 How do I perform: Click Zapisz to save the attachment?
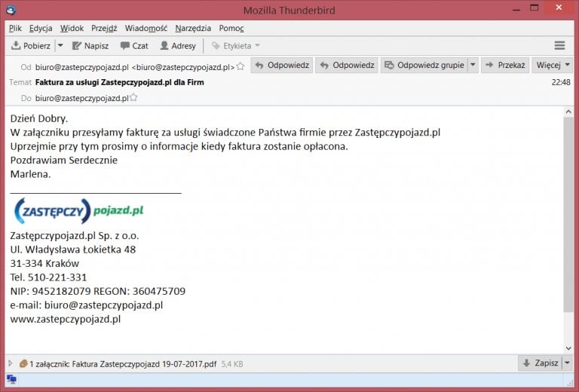coord(541,363)
